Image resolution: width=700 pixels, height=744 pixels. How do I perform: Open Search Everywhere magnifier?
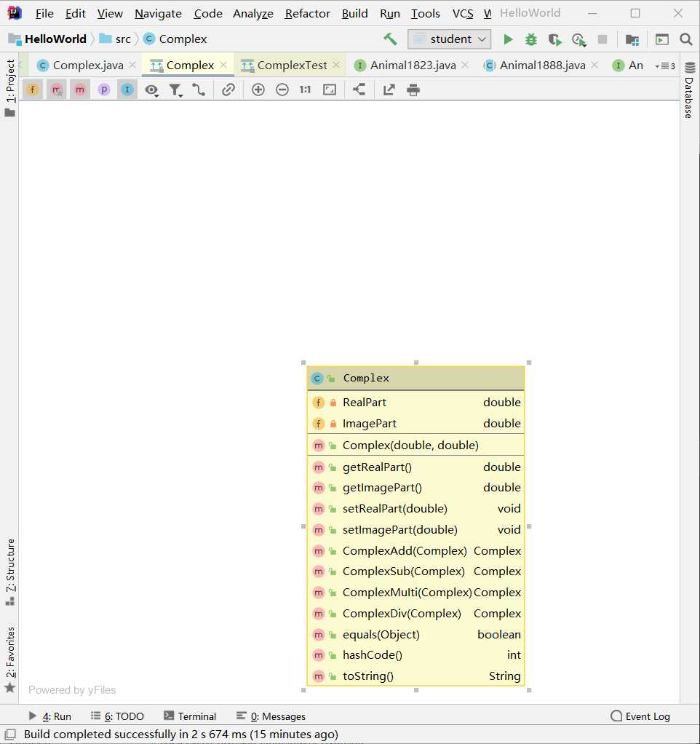685,39
